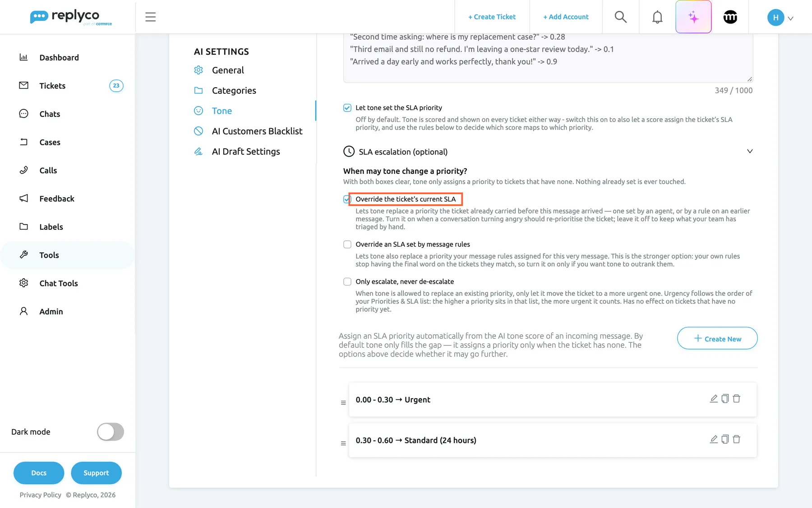Grab the drag handle of the Urgent rule
Image resolution: width=812 pixels, height=508 pixels.
343,402
